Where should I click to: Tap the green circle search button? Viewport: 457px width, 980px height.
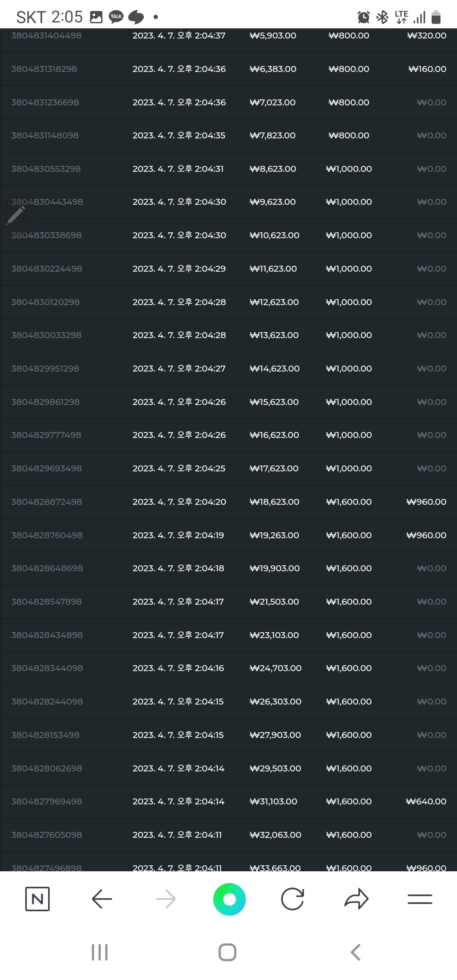click(229, 899)
